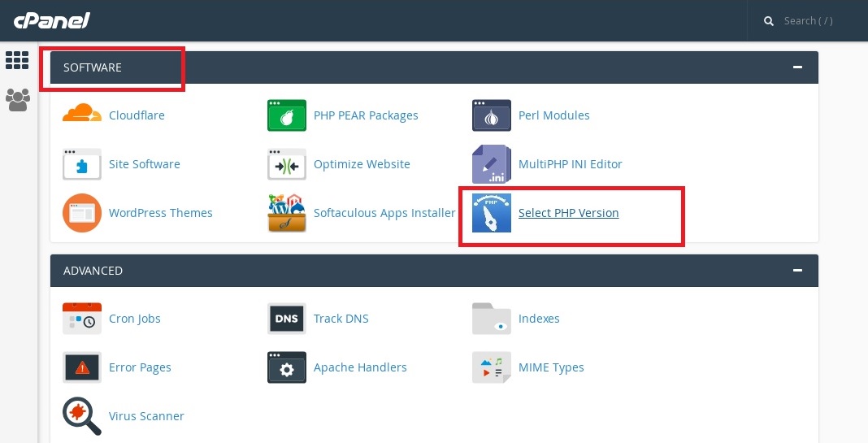This screenshot has width=868, height=443.
Task: Click the MultiPHP INI Editor file icon
Action: 492,164
